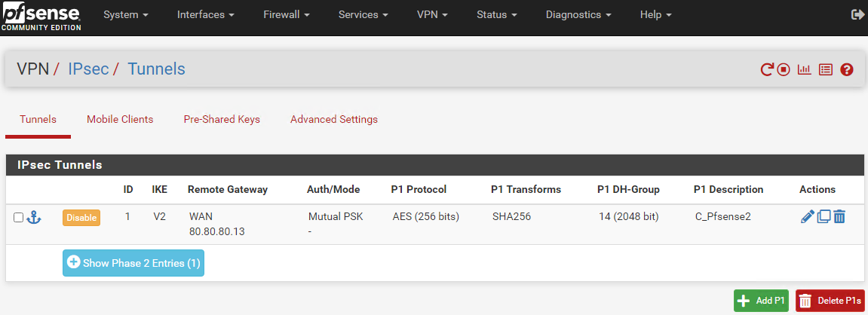Open the Status dropdown menu
The height and width of the screenshot is (315, 868).
pos(496,15)
